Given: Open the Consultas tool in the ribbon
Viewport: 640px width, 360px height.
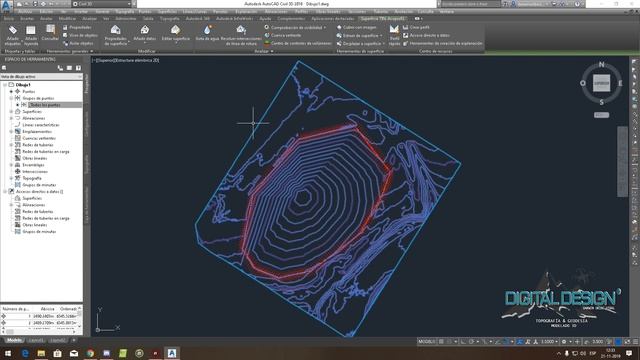Looking at the screenshot, I should [x=50, y=33].
